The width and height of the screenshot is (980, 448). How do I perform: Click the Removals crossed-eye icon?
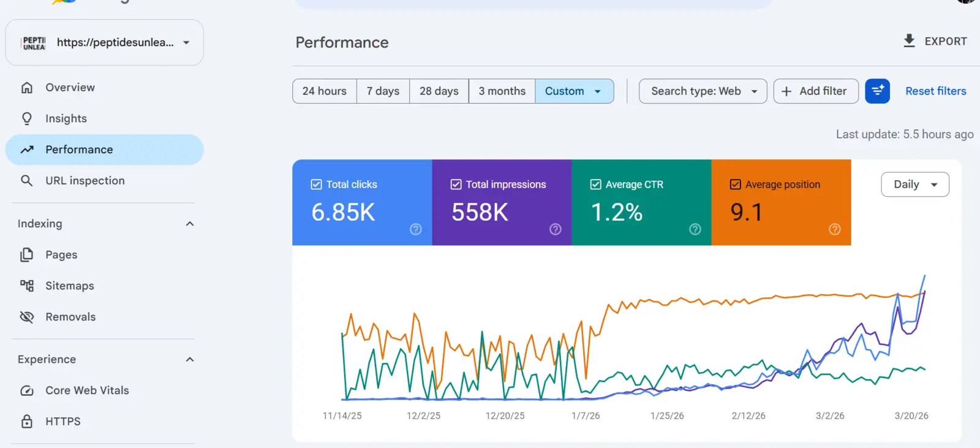(x=27, y=317)
